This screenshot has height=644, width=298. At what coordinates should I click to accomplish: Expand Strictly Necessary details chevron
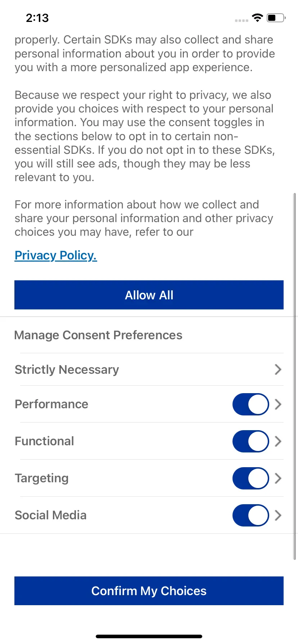pyautogui.click(x=278, y=369)
